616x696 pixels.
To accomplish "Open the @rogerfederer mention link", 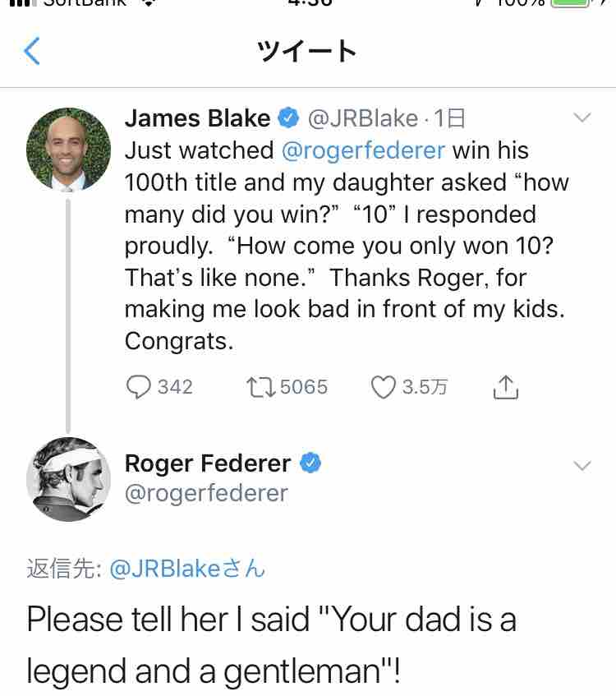I will [364, 150].
